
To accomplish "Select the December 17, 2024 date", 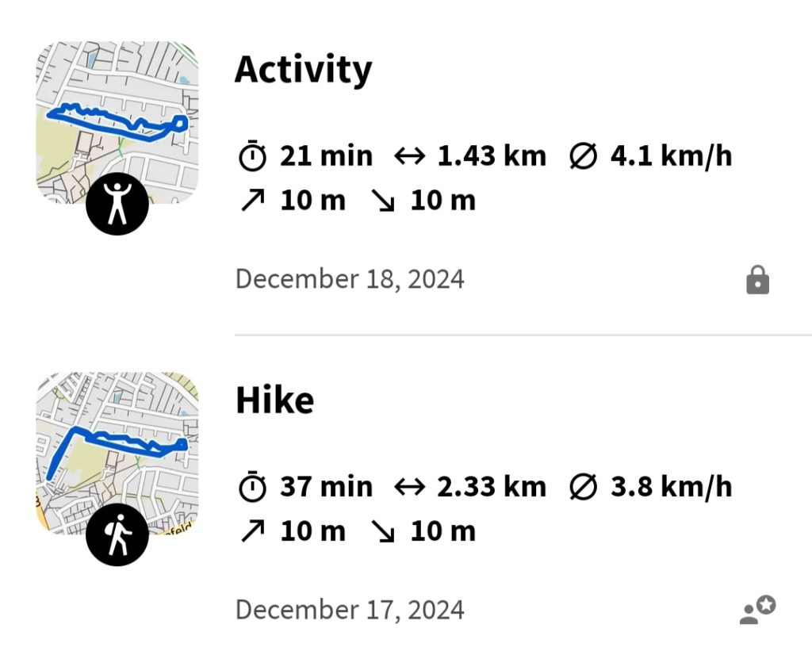I will pos(350,610).
